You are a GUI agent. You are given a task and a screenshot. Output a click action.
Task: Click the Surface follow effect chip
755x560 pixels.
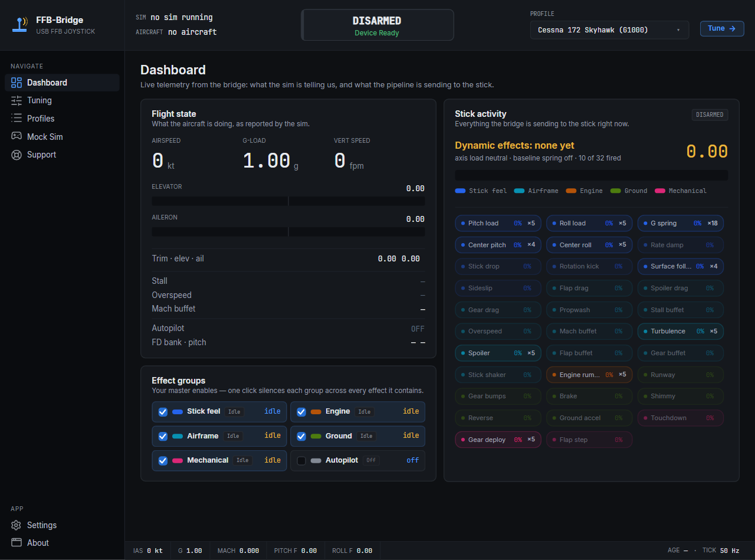(681, 266)
